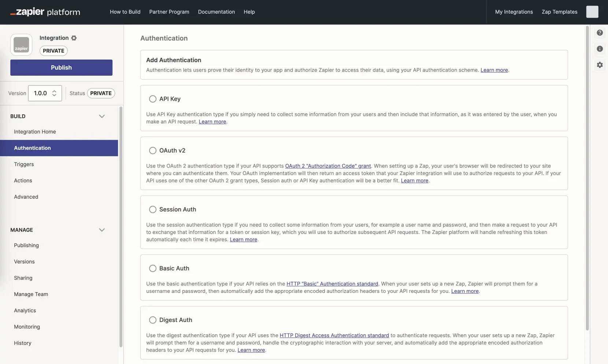The width and height of the screenshot is (608, 364).
Task: Open Partner Program in top nav
Action: 169,12
